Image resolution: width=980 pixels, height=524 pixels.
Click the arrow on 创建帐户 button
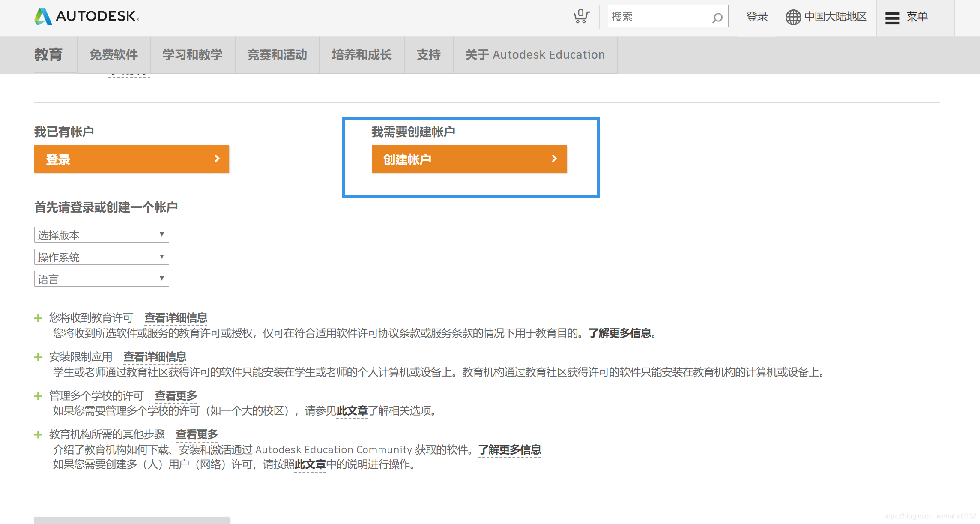(x=554, y=159)
